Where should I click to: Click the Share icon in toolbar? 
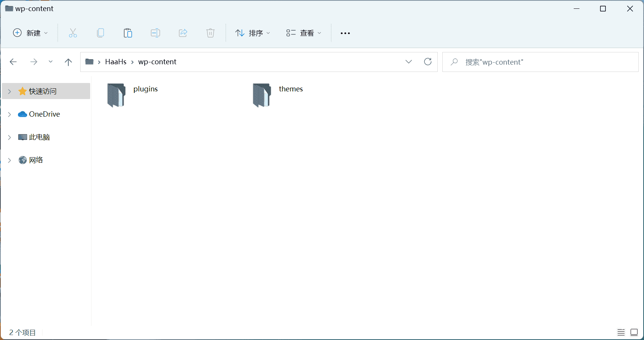point(183,33)
